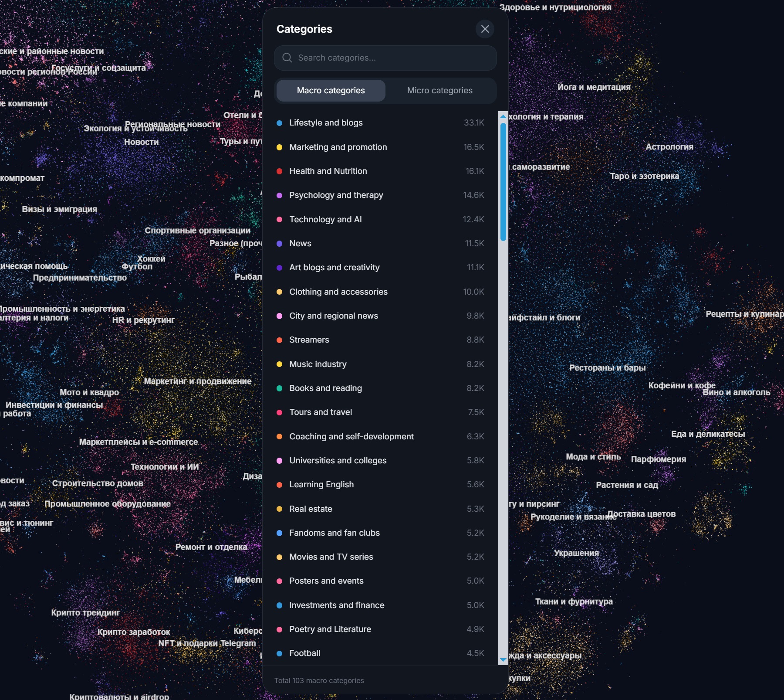Click the Таро и эзотерика map label
The height and width of the screenshot is (700, 784).
click(645, 176)
